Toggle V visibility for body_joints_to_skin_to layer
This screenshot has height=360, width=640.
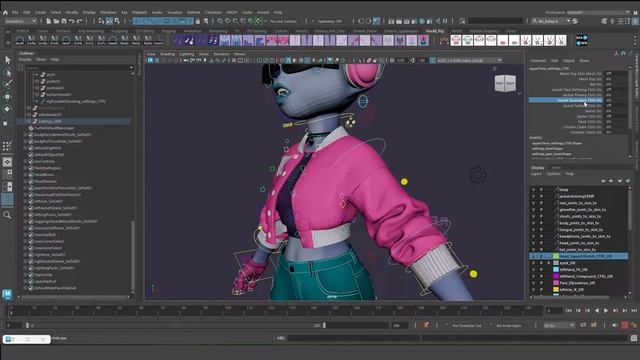click(x=533, y=223)
